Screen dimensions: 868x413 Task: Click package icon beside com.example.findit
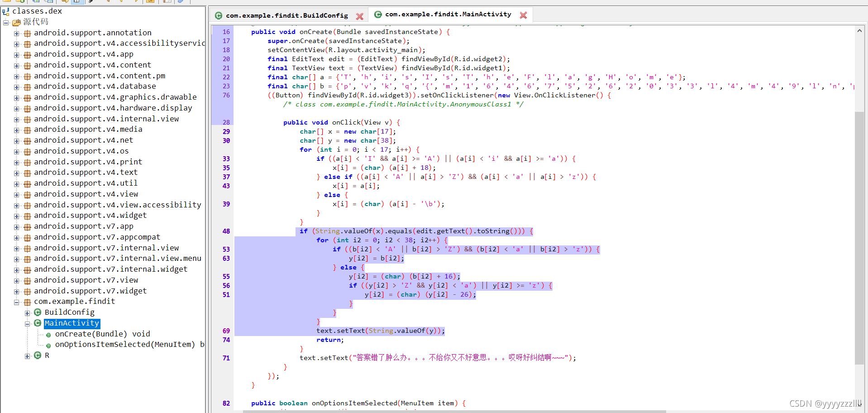click(x=27, y=302)
